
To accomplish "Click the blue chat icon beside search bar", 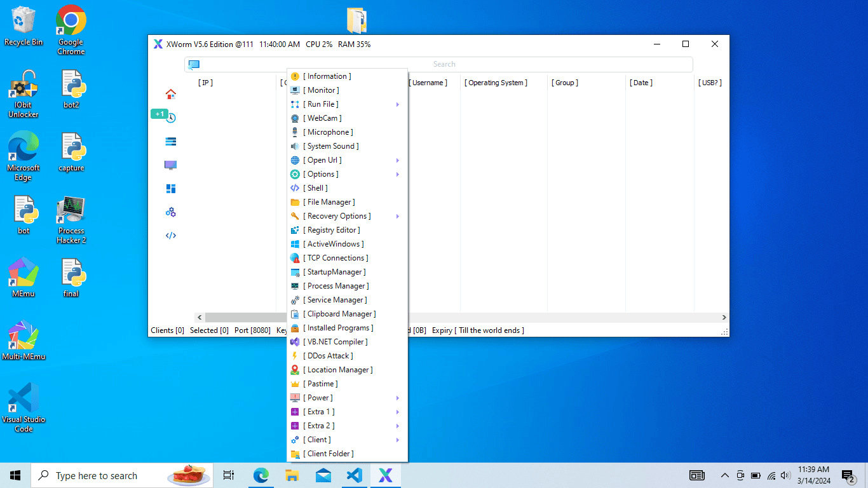I will click(x=193, y=64).
